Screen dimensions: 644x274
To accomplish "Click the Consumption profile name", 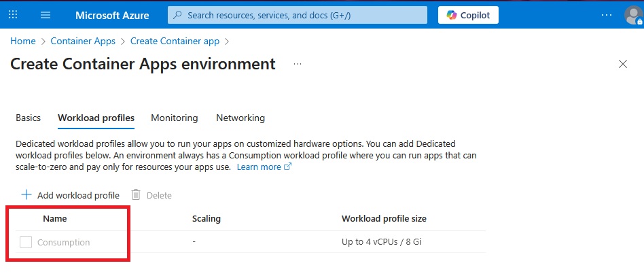I will (64, 242).
